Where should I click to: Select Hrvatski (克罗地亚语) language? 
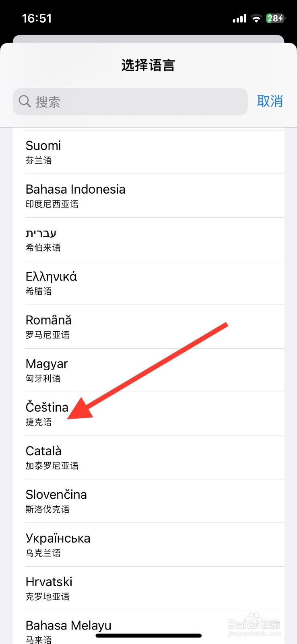(x=148, y=588)
